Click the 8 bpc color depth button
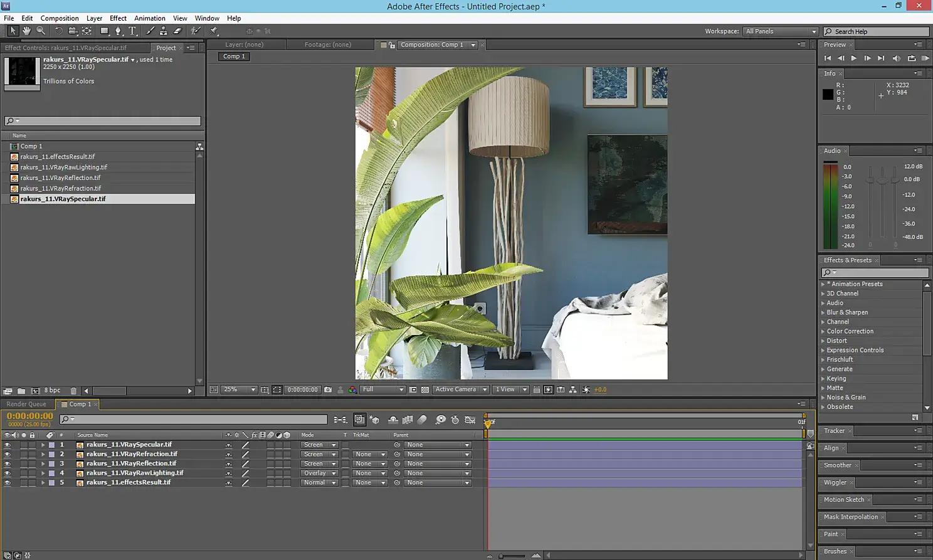This screenshot has width=933, height=560. click(52, 390)
